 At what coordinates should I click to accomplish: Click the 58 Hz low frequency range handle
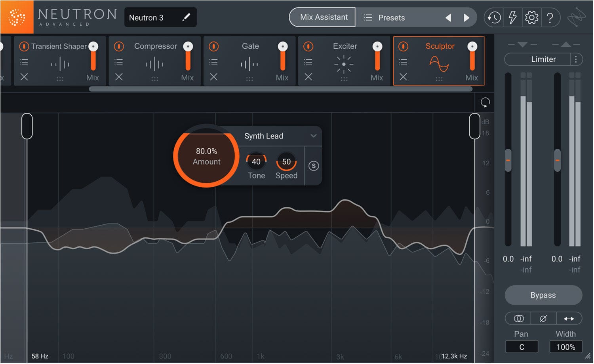[27, 126]
